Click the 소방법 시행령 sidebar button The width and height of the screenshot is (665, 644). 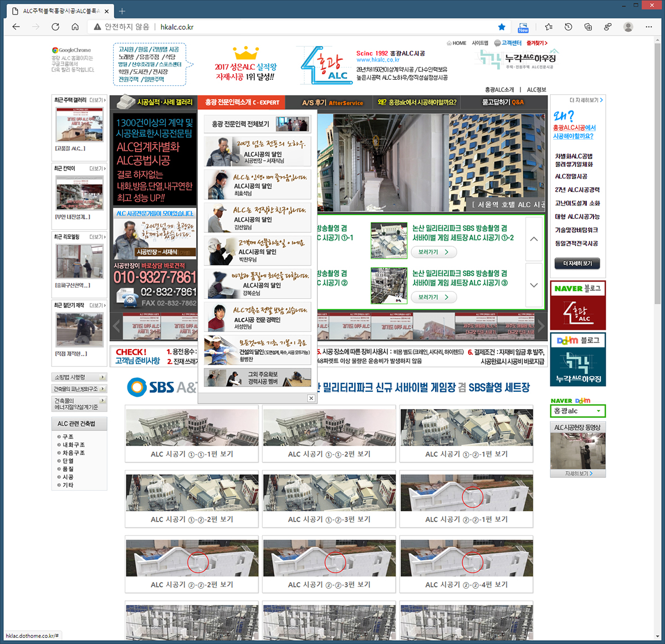(79, 377)
